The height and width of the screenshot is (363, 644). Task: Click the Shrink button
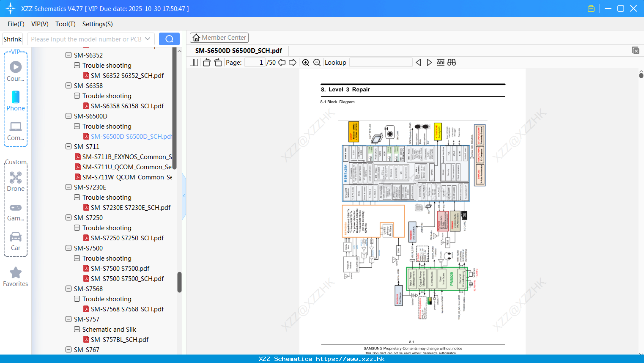pos(13,39)
